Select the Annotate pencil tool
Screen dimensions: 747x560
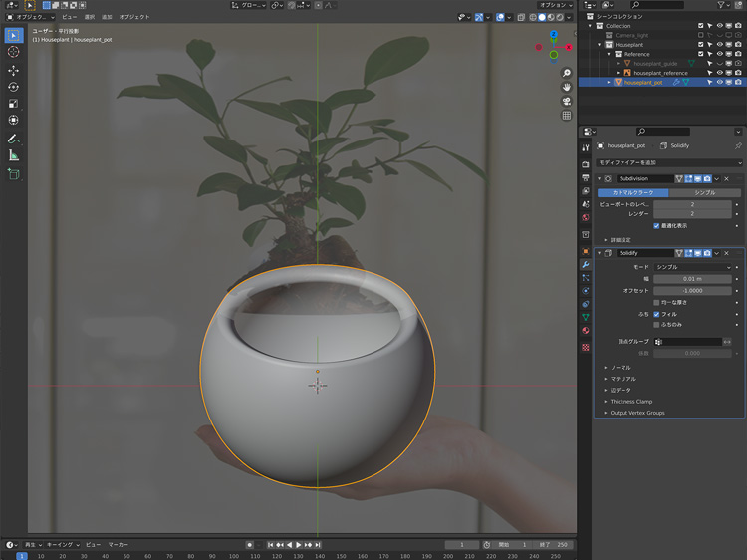click(14, 138)
